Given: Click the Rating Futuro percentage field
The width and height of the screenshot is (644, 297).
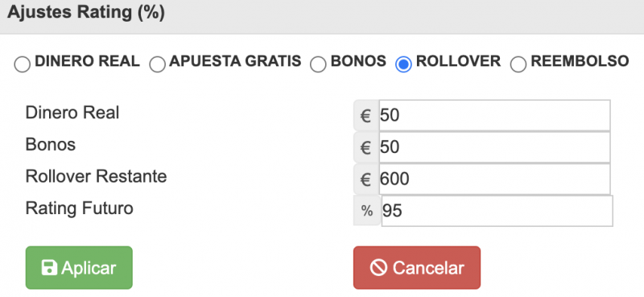Looking at the screenshot, I should (x=497, y=211).
